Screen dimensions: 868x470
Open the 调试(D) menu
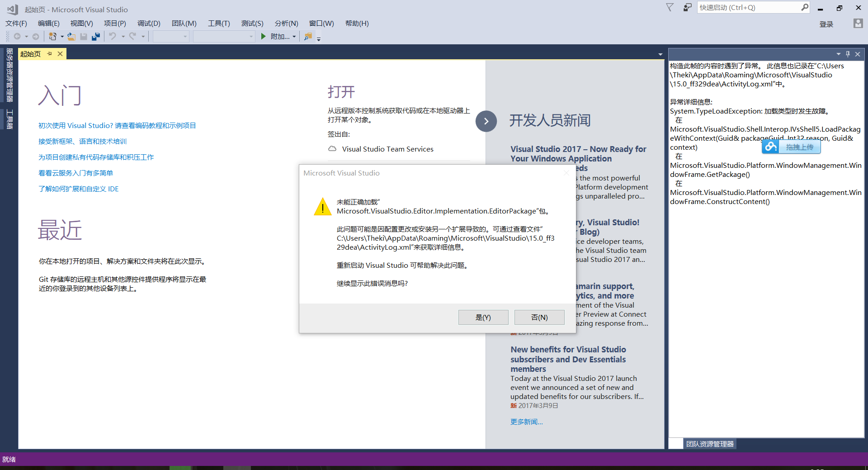[x=149, y=24]
